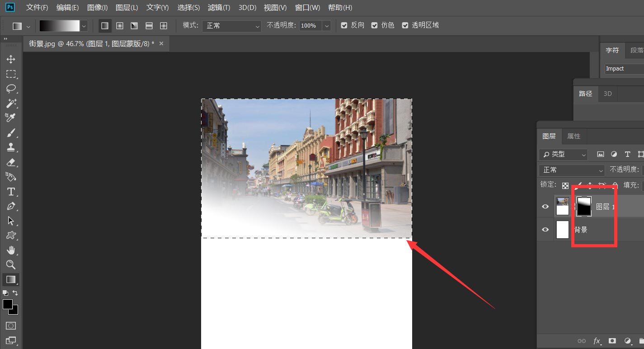Create new fill or adjustment layer
The height and width of the screenshot is (349, 644).
(x=628, y=341)
